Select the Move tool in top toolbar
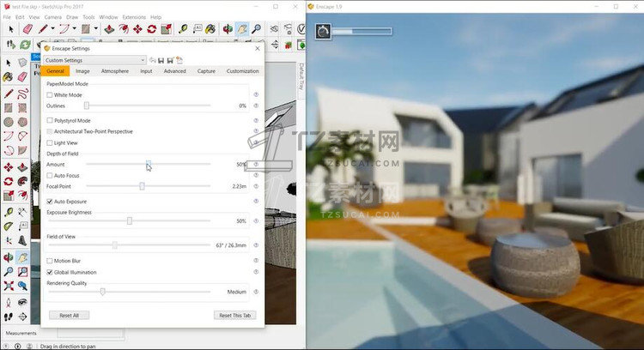644x350 pixels. [x=137, y=29]
